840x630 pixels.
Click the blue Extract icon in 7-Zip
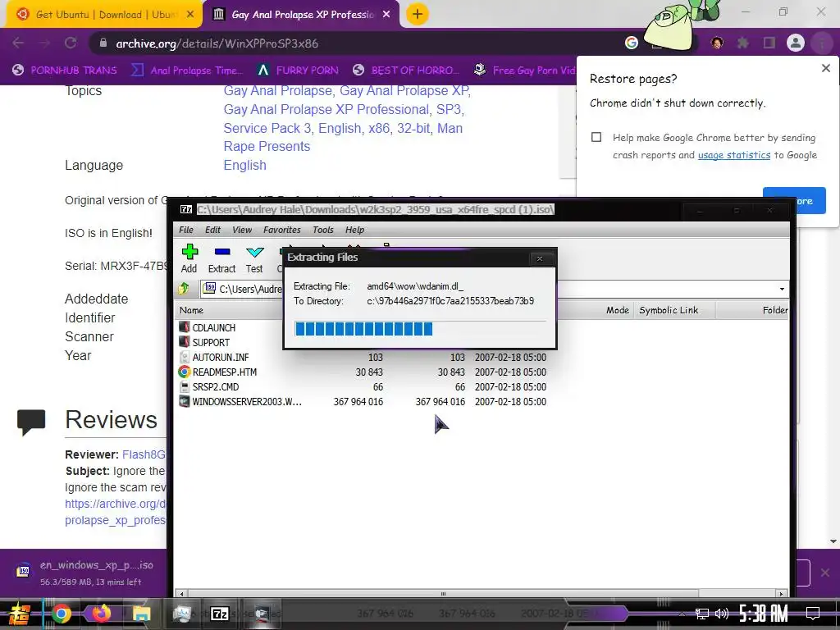pyautogui.click(x=221, y=252)
